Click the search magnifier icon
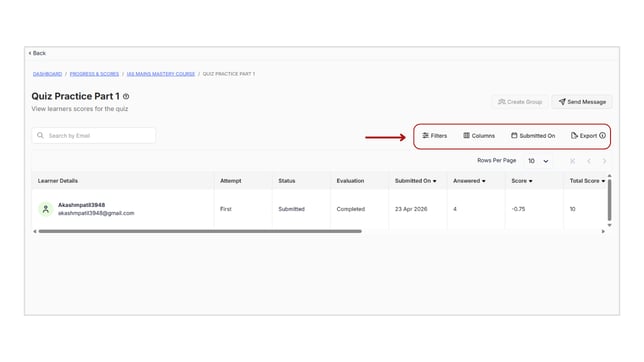Screen dimensions: 644x362 tap(40, 135)
